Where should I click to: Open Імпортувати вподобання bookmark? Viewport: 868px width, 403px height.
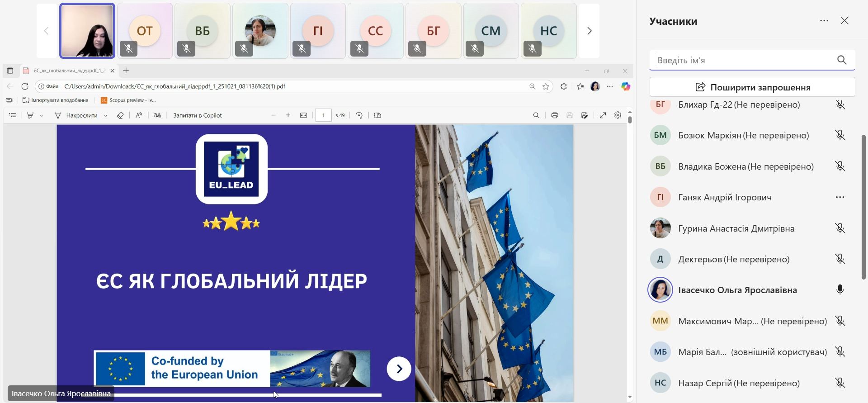click(56, 100)
